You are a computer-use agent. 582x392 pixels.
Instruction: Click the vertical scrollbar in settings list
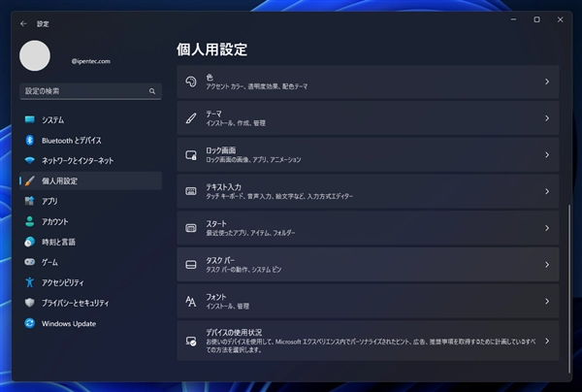569,288
